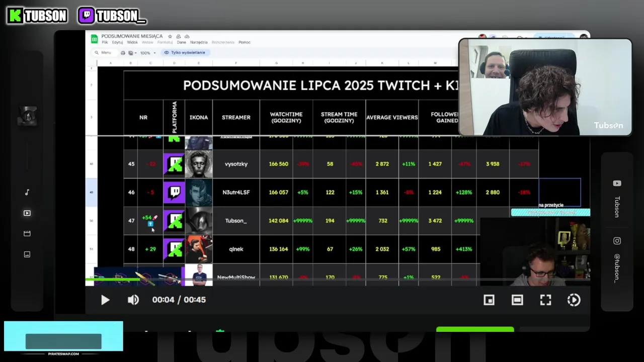
Task: Click the +29 rank change in row 48
Action: (x=150, y=249)
